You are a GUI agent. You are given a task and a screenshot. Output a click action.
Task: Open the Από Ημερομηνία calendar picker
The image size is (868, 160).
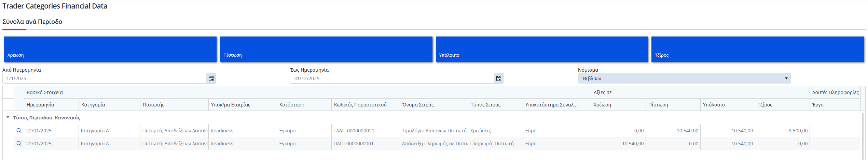click(x=211, y=78)
